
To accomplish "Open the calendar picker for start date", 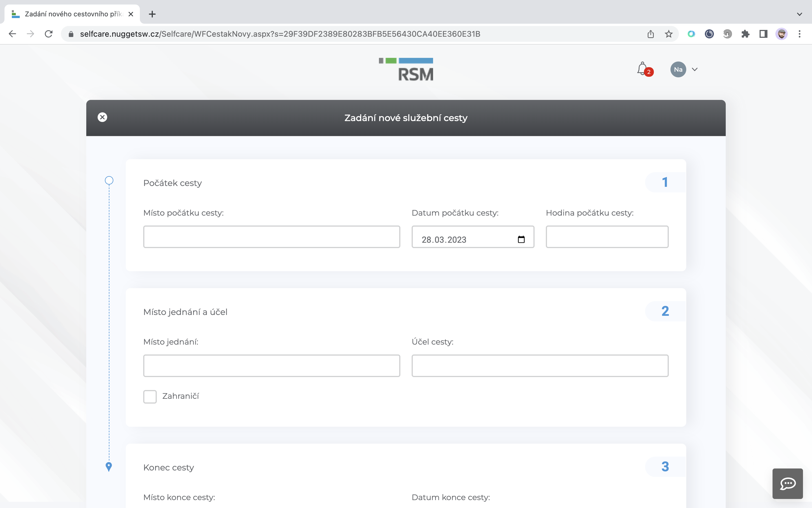I will 521,239.
